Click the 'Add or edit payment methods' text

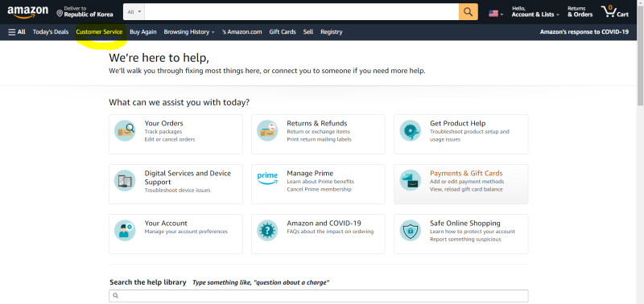point(467,182)
